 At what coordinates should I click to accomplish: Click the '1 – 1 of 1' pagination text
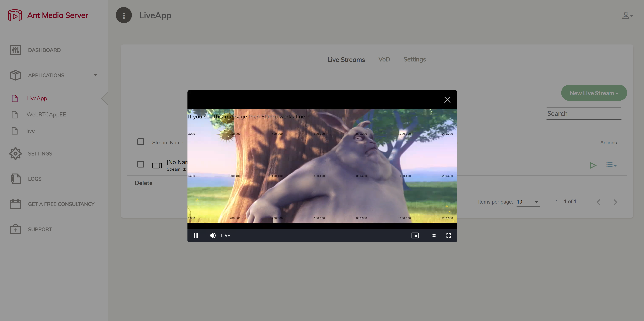[566, 202]
